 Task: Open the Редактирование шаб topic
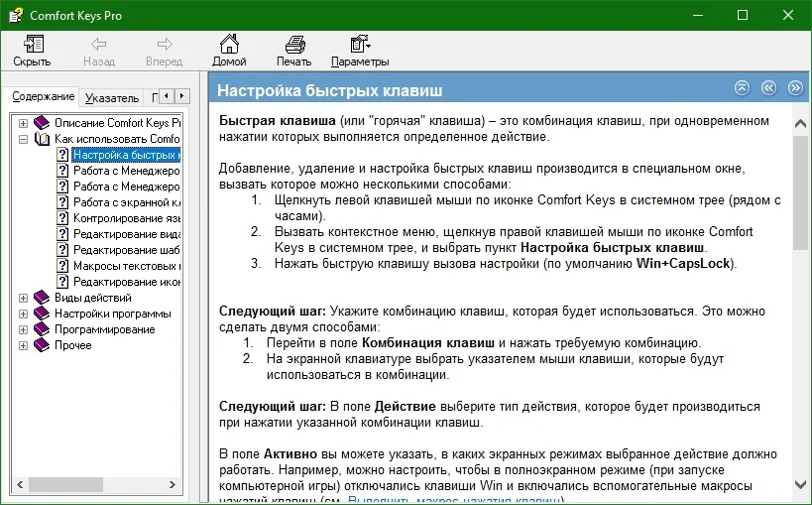click(126, 250)
